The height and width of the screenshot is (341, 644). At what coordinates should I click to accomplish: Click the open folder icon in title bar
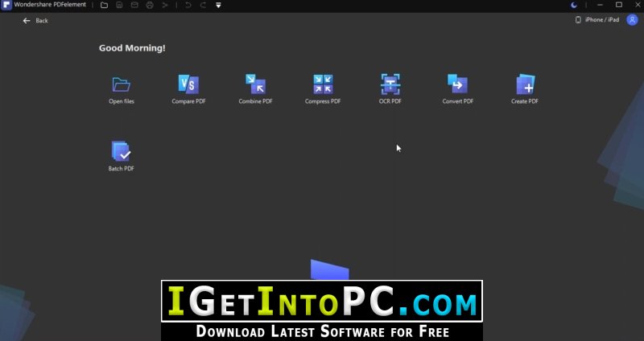[105, 6]
